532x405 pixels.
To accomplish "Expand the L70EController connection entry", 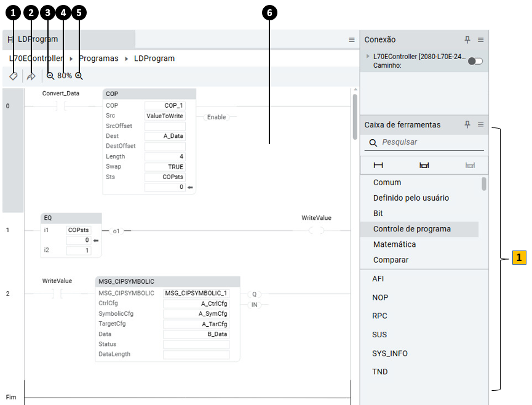I will click(367, 57).
